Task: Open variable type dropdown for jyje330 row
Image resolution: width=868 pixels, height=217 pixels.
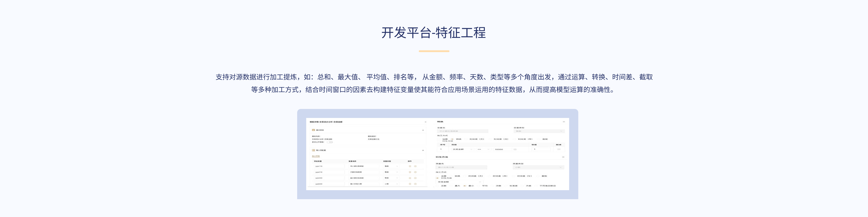Action: click(392, 178)
